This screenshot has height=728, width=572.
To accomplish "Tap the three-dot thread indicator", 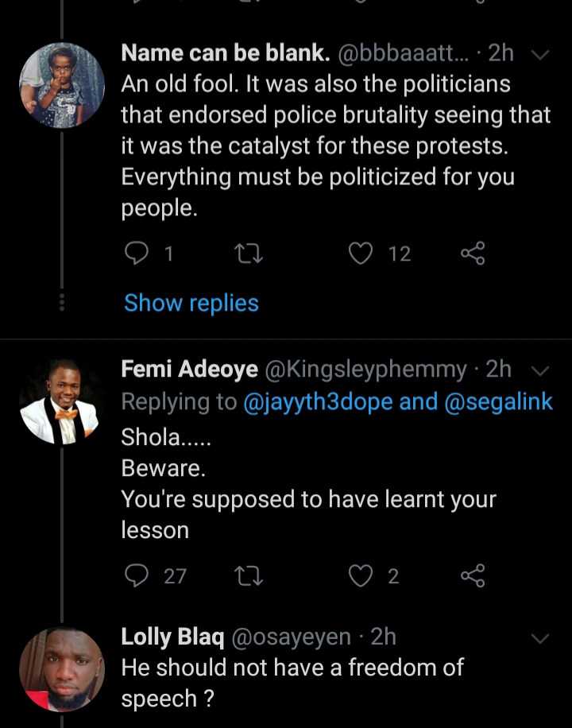I will coord(63,303).
